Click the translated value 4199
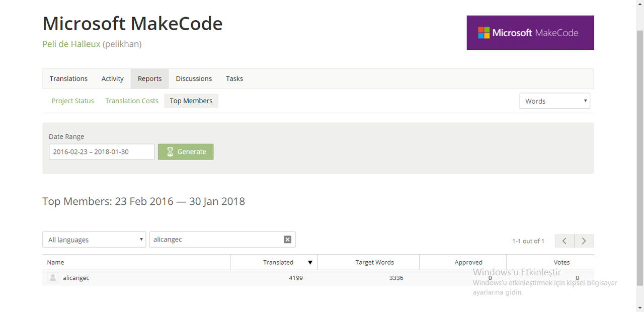Screen dimensions: 644x312 (x=296, y=278)
